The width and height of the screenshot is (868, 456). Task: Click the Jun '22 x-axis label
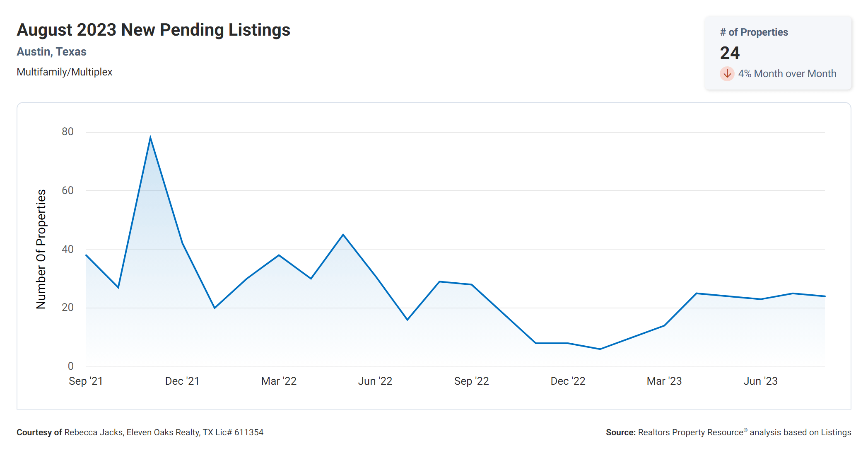click(375, 381)
